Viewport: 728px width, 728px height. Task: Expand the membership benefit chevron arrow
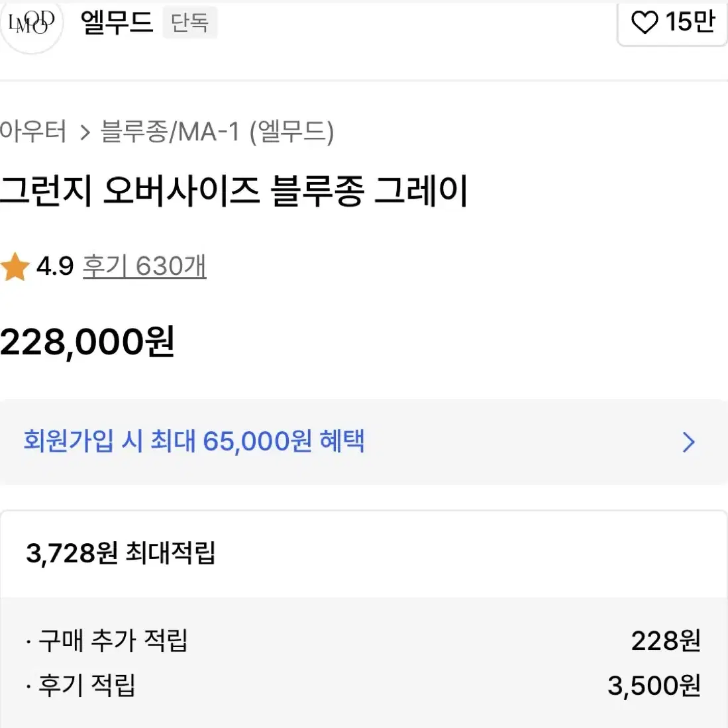(x=689, y=442)
